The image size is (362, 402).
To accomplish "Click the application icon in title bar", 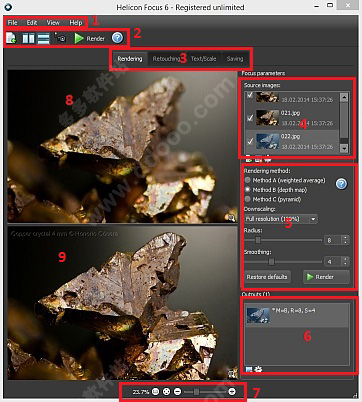I will point(8,6).
